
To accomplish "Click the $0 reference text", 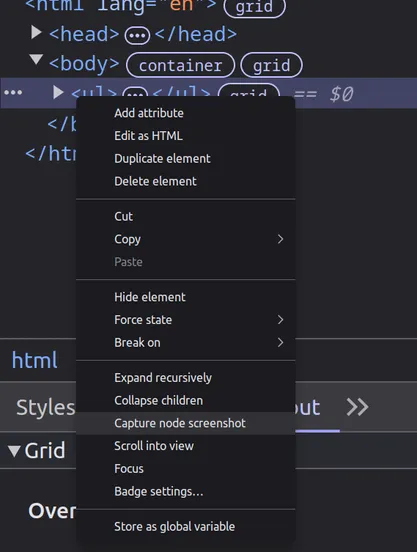I will (341, 94).
